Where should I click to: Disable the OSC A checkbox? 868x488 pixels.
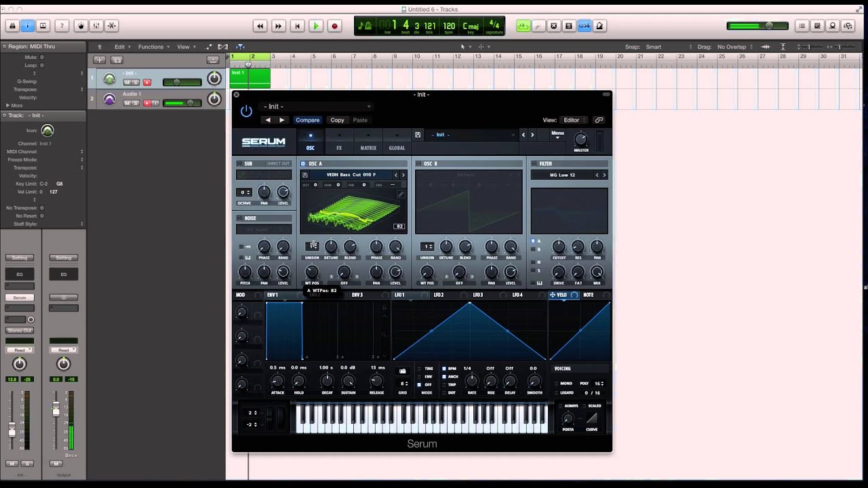tap(303, 164)
